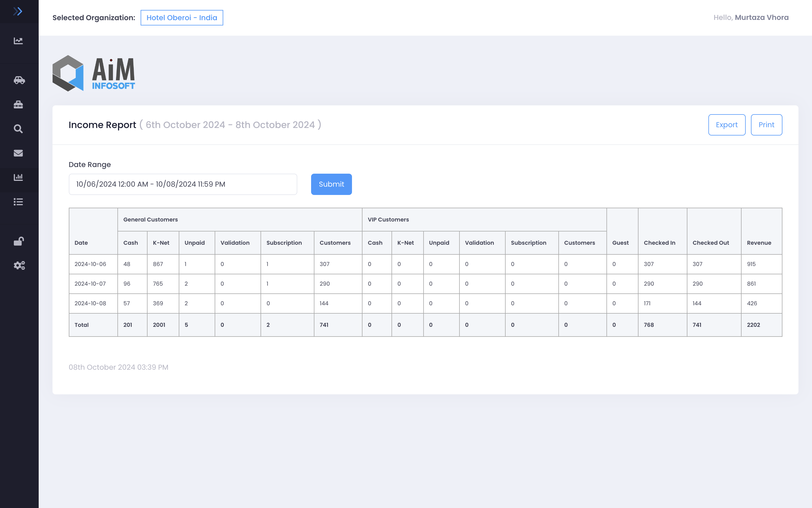
Task: Click the Export button
Action: [727, 125]
